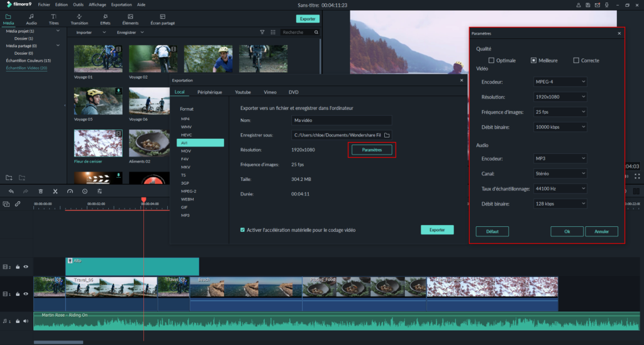
Task: Click the red playhead marker on timeline
Action: (x=144, y=200)
